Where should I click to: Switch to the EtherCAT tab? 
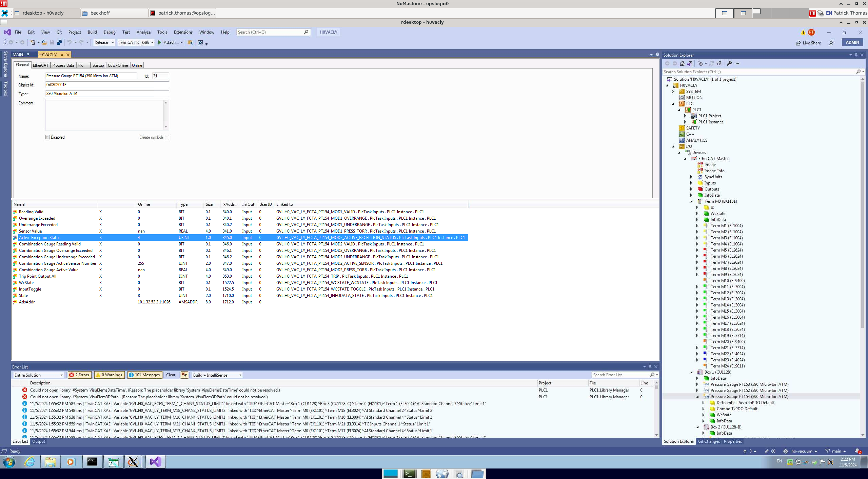(40, 65)
